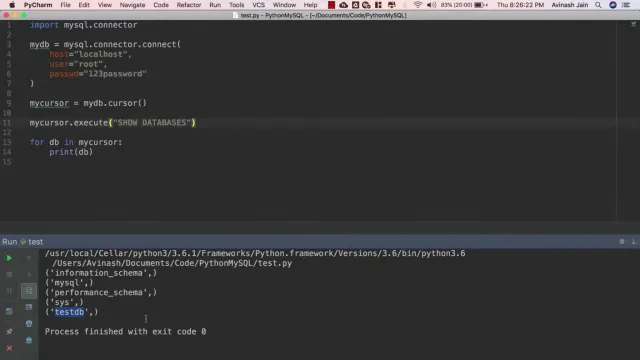Click the print(db) statement
Viewport: 640px width, 360px height.
[x=71, y=152]
